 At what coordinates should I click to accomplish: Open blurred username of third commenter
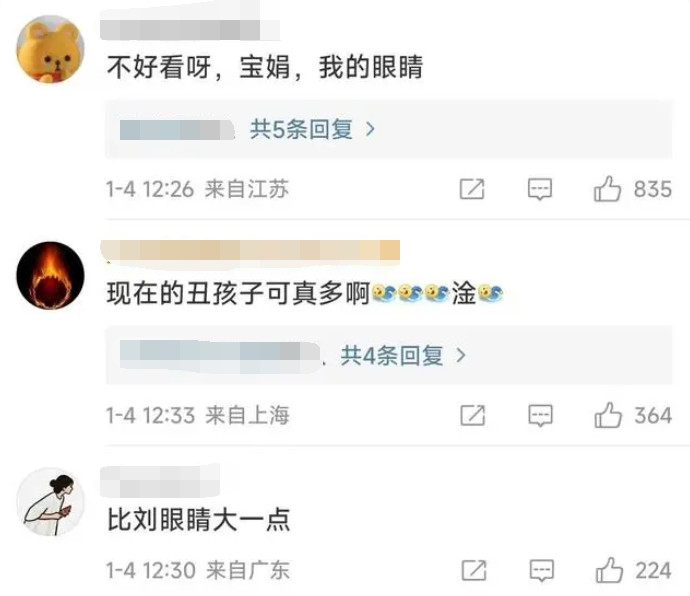(160, 481)
